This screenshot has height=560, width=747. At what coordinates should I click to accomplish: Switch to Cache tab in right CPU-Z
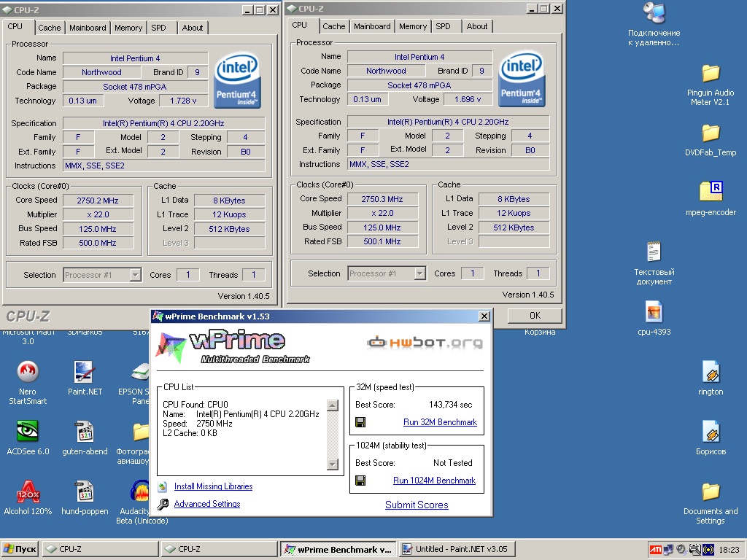[x=334, y=26]
